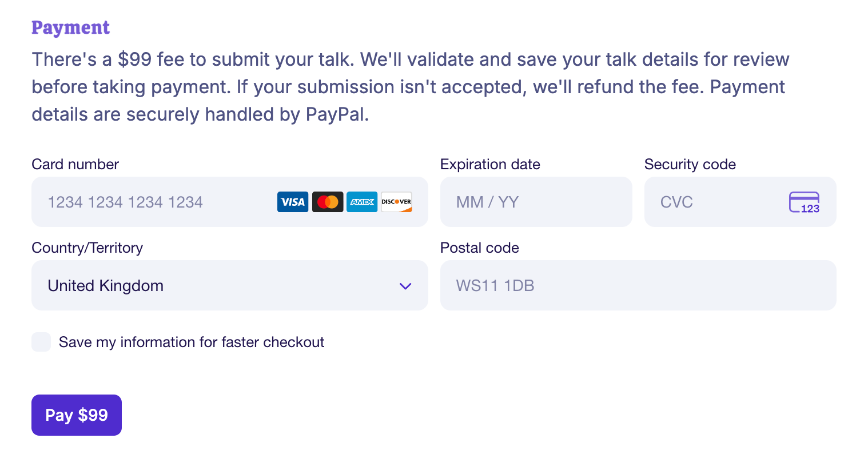Click the Security code label
Viewport: 868px width, 454px height.
[x=690, y=164]
